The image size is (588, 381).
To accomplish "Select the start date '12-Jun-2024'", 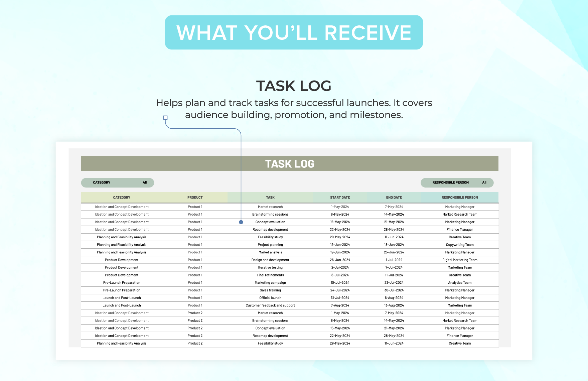I will coord(340,245).
